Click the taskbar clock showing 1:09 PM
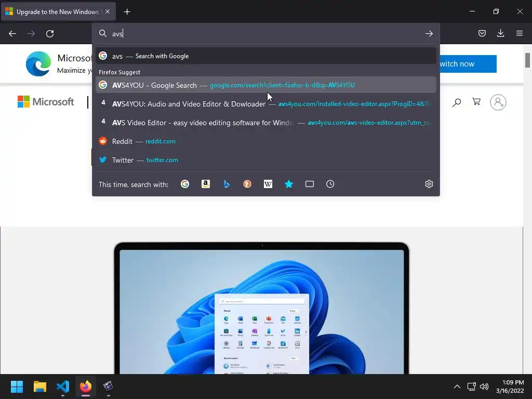Screen dimensions: 532x399 click(x=510, y=387)
